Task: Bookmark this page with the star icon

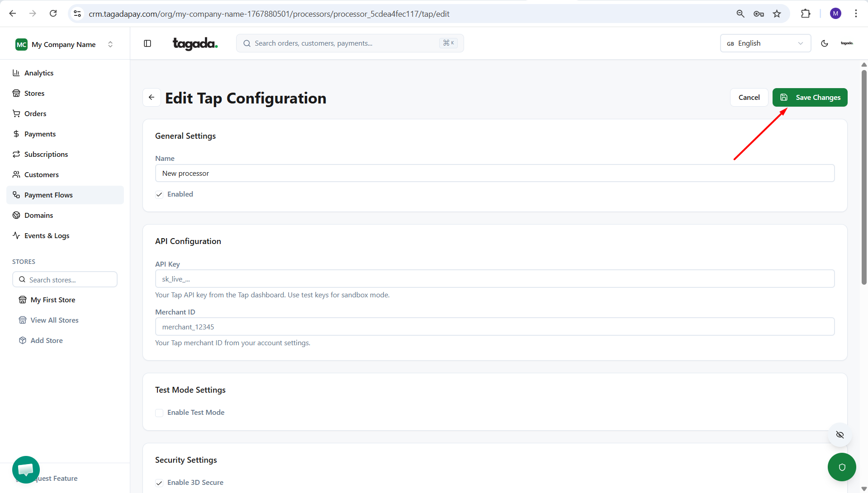Action: click(x=777, y=14)
